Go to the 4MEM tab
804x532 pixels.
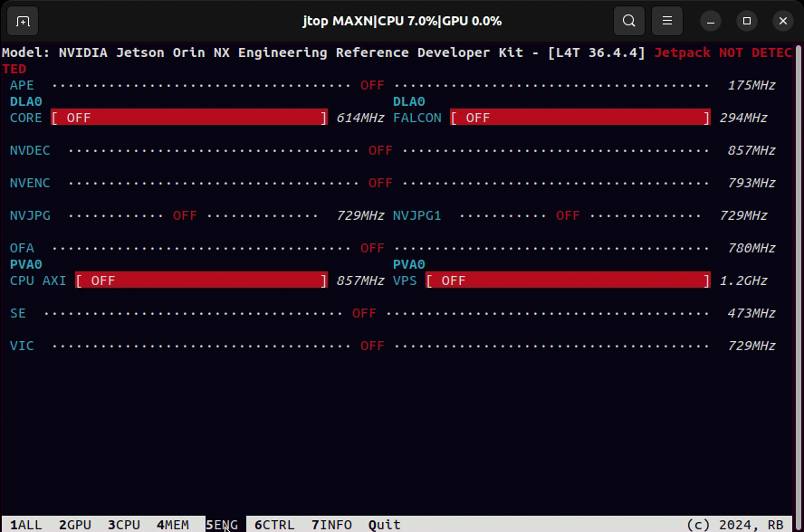coord(173,525)
